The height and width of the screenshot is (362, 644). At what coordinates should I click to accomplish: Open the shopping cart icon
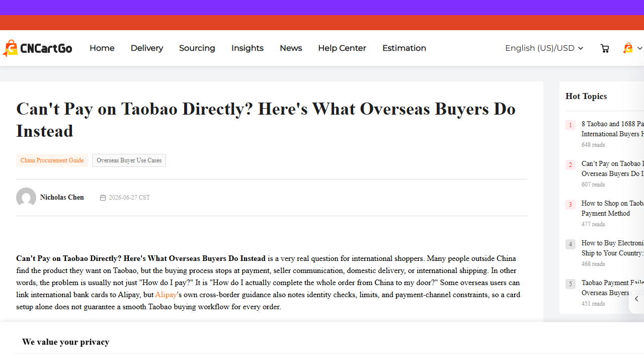coord(605,48)
